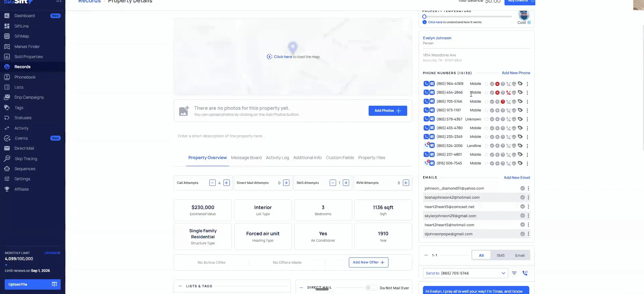Screen dimensions: 644x294
Task: Click the Add New Phone link
Action: [516, 73]
